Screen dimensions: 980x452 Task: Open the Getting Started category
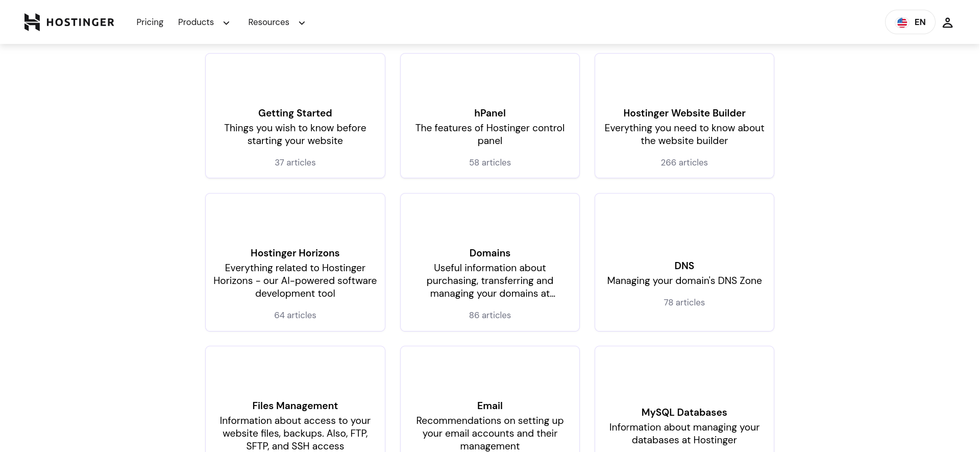pos(295,116)
